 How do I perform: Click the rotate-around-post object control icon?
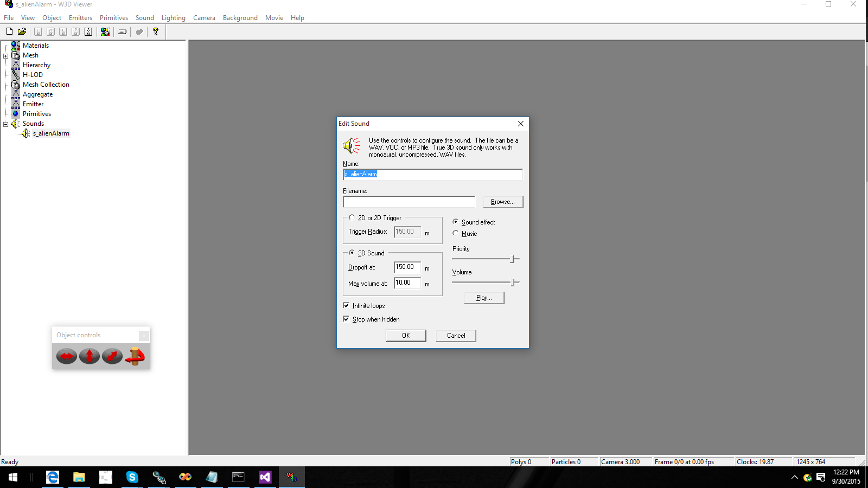pyautogui.click(x=135, y=356)
